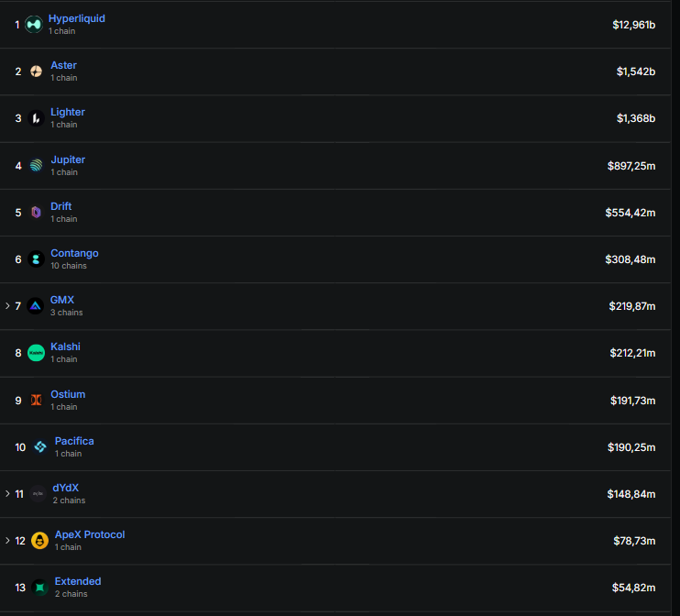Expand the dYdX row chevron
This screenshot has width=680, height=616.
(7, 494)
